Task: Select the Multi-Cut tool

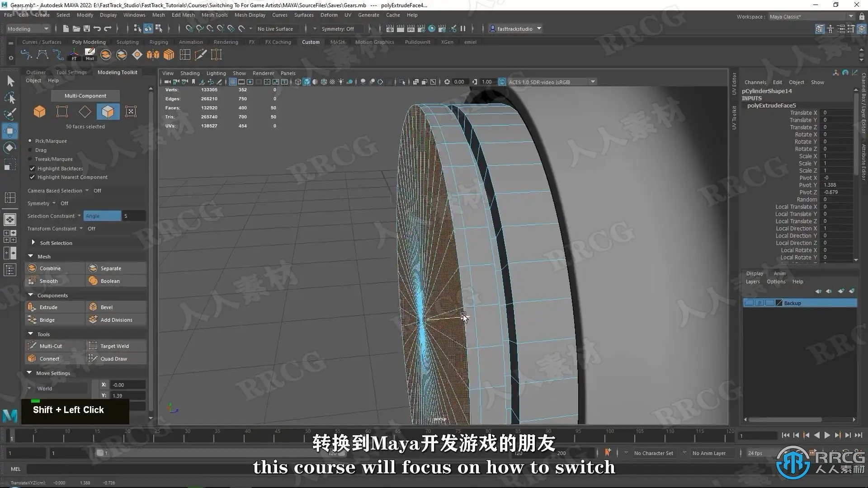Action: click(x=50, y=346)
